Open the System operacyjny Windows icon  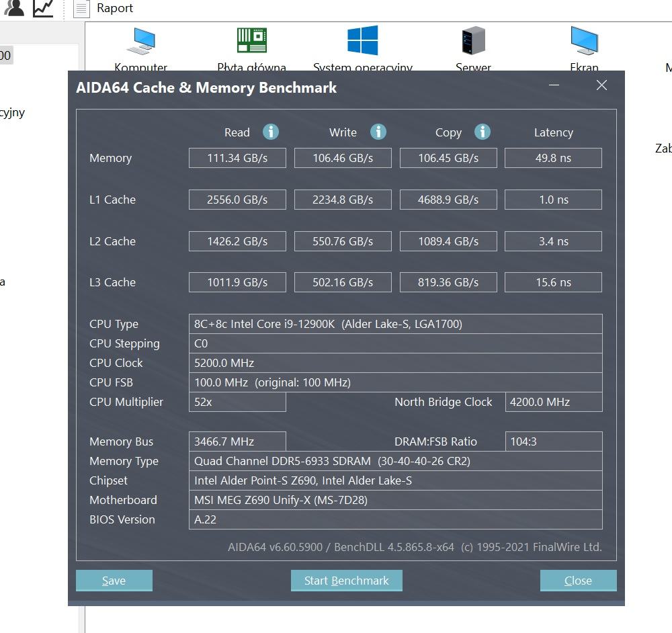[x=363, y=40]
